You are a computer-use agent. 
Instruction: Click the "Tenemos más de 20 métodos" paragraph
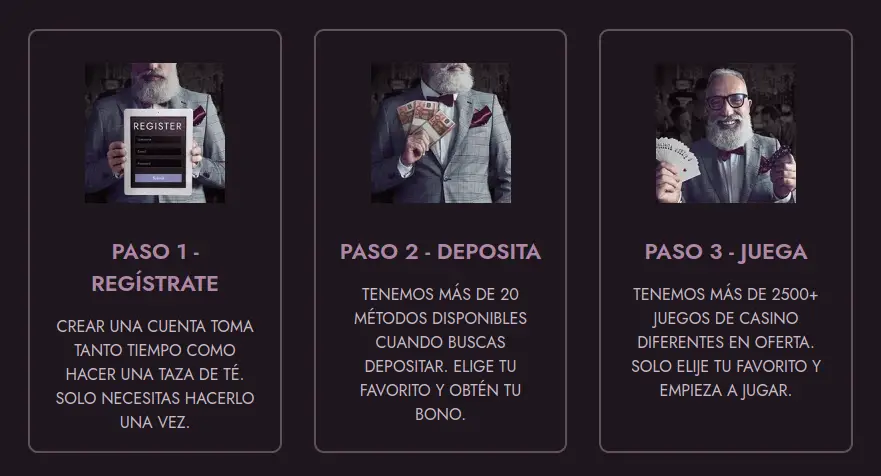point(440,354)
